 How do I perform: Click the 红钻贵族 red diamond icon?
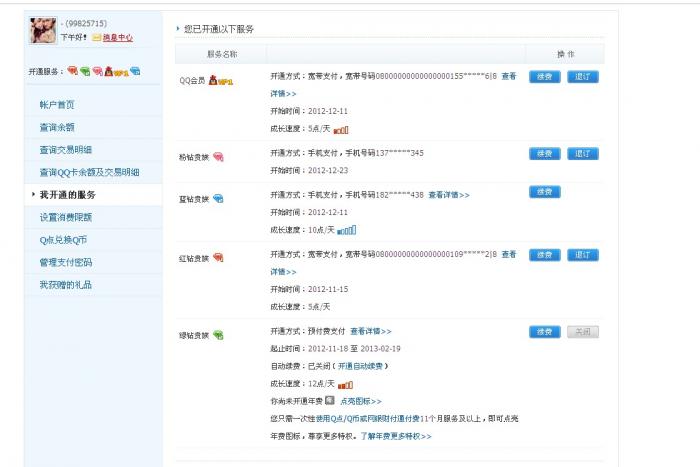[218, 258]
